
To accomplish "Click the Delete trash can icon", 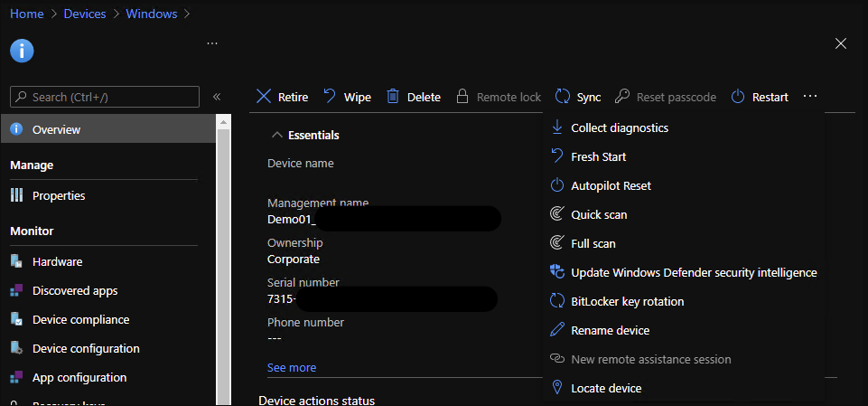I will (x=393, y=97).
